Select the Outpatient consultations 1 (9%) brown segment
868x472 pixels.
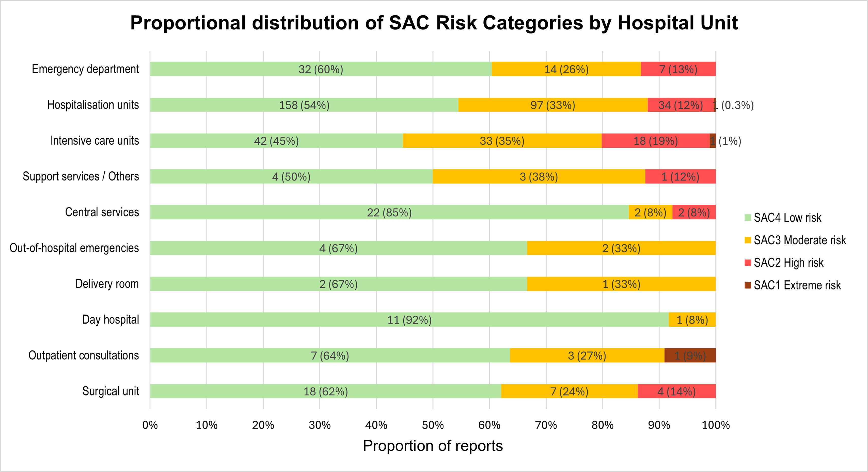pos(690,355)
